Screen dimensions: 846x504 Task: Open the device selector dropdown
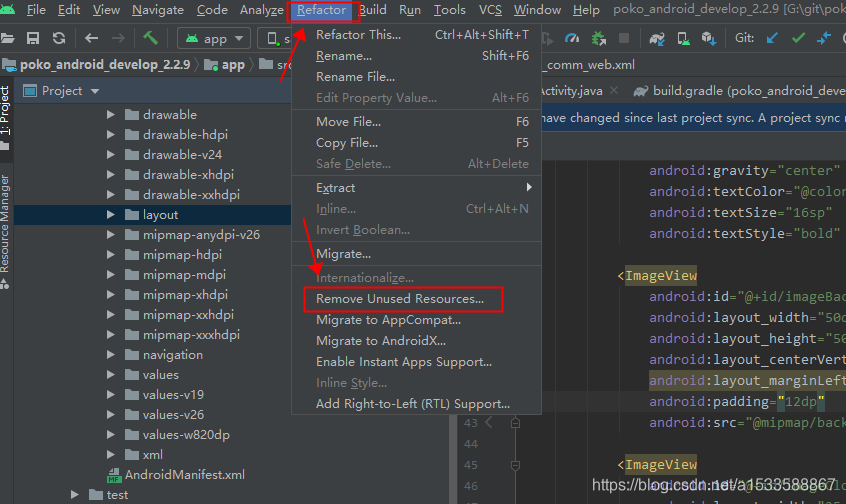pyautogui.click(x=275, y=38)
